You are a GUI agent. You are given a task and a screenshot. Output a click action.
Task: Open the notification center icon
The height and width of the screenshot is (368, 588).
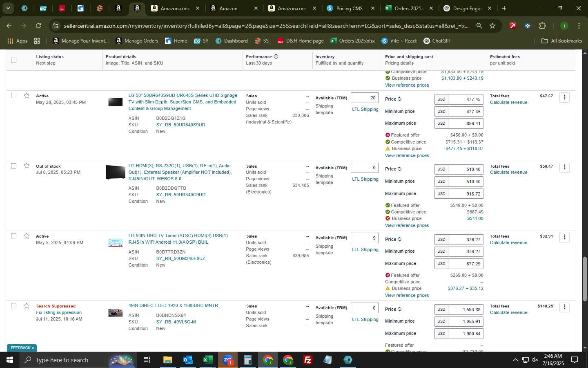(x=575, y=360)
